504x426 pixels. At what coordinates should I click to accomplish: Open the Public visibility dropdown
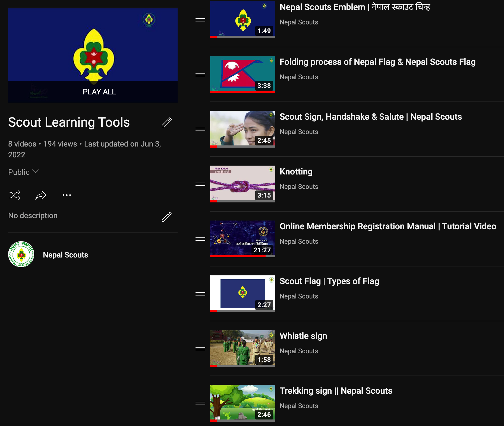pyautogui.click(x=24, y=172)
